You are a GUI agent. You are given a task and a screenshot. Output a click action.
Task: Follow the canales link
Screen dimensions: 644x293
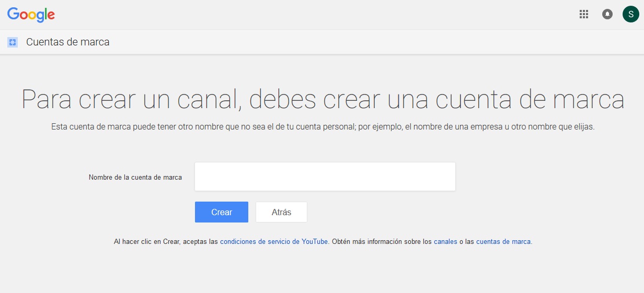(445, 242)
